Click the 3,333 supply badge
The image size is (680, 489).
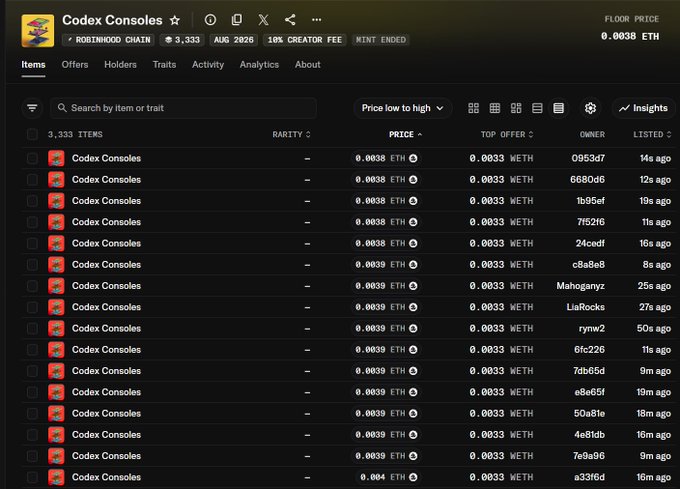182,40
